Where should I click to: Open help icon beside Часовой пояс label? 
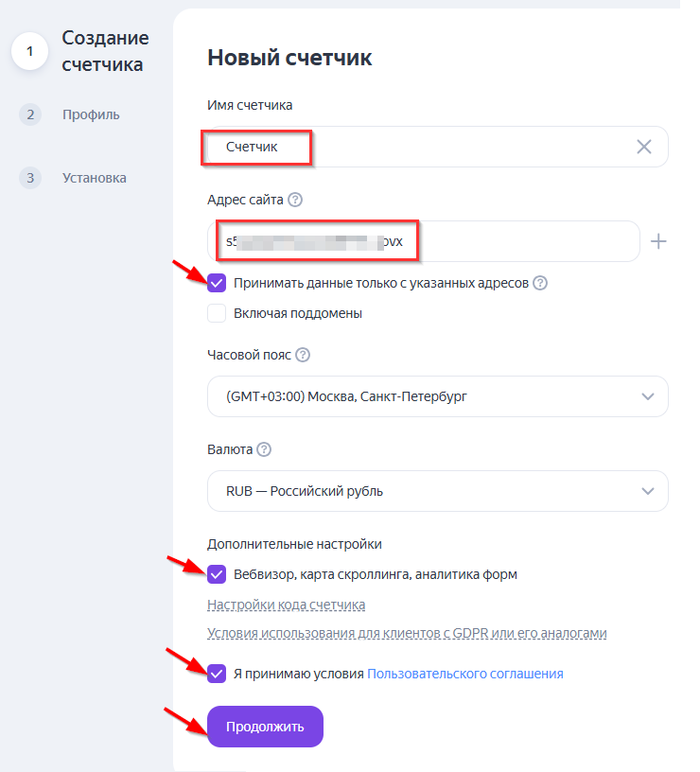303,355
